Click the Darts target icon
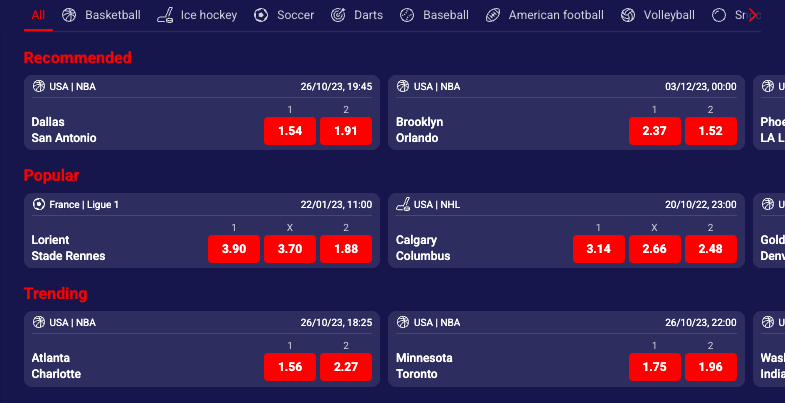 click(338, 15)
